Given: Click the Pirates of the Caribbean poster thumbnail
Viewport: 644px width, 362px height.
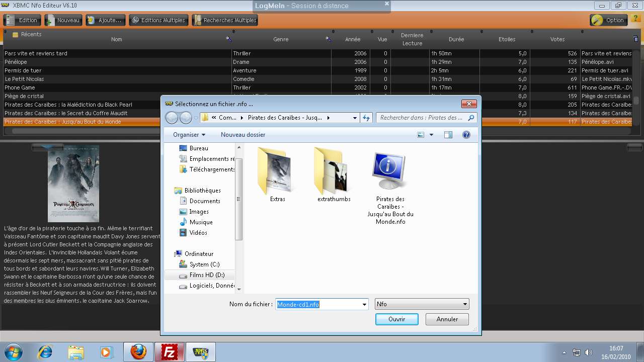Looking at the screenshot, I should [73, 184].
